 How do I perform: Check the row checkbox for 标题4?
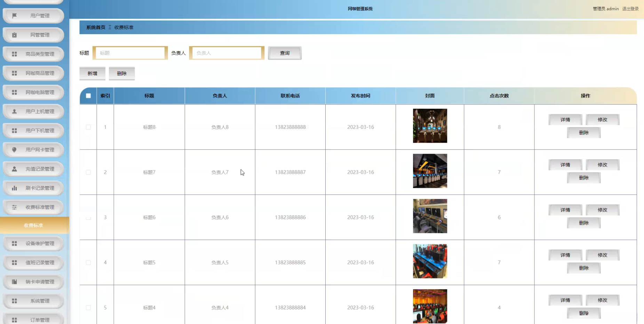pos(88,308)
